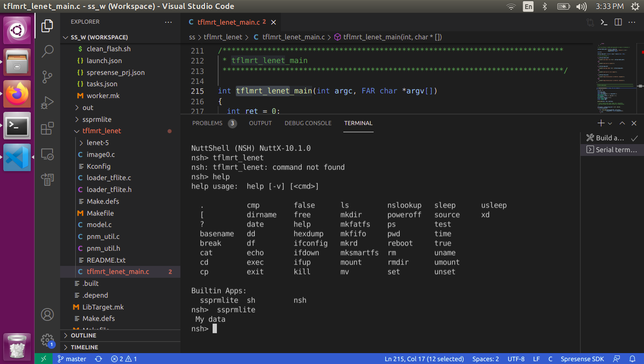The height and width of the screenshot is (364, 644).
Task: Open the Run and Debug view
Action: (47, 102)
